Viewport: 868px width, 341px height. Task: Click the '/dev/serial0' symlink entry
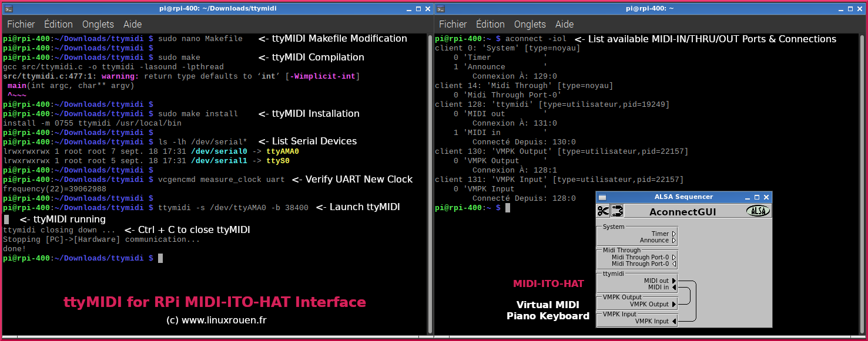(x=219, y=151)
